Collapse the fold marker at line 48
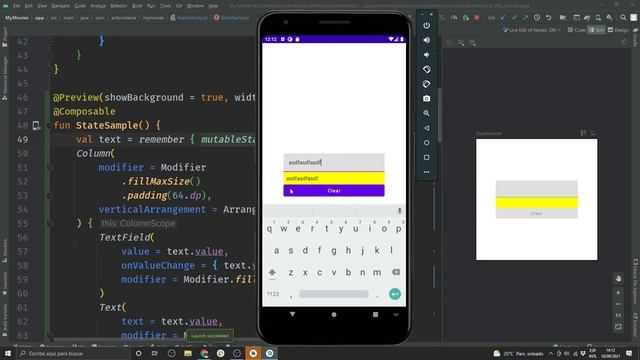640x360 pixels. (49, 126)
